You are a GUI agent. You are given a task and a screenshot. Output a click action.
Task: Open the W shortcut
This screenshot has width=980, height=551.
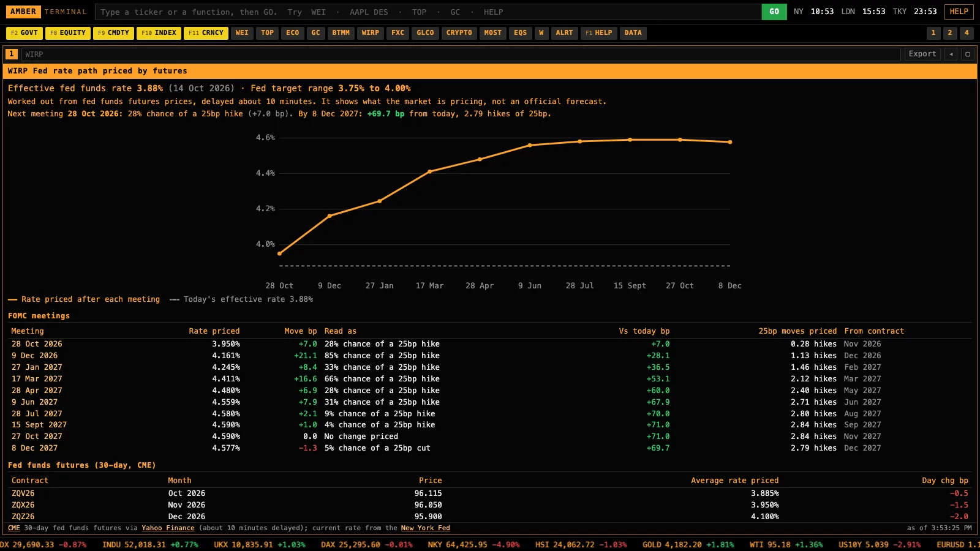541,33
